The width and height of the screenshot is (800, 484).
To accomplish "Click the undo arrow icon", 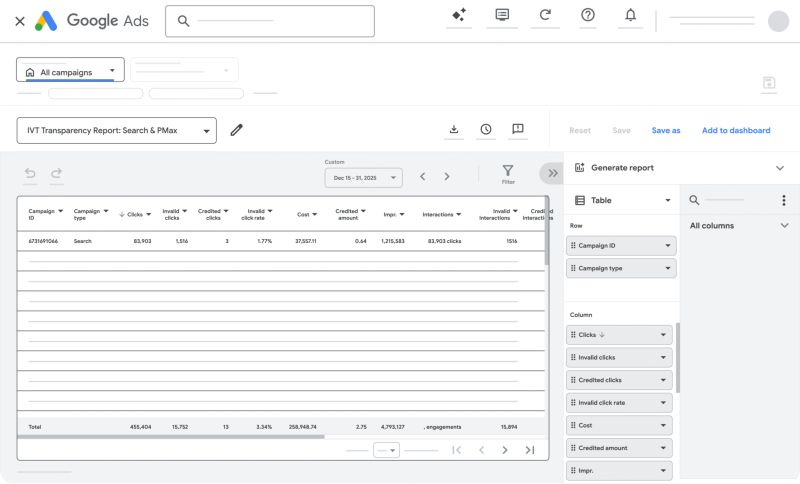I will pos(30,173).
